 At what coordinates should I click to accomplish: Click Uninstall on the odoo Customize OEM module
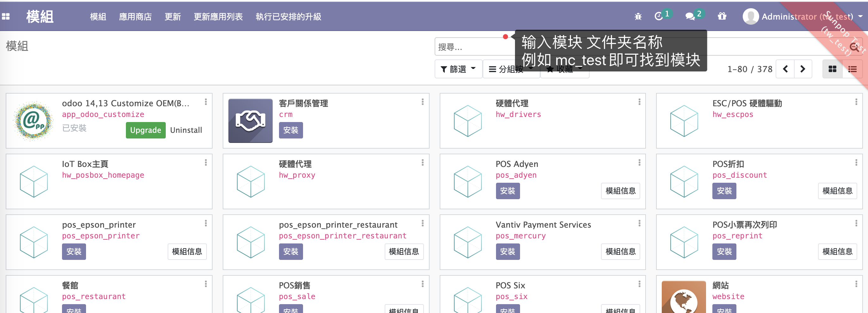tap(186, 130)
